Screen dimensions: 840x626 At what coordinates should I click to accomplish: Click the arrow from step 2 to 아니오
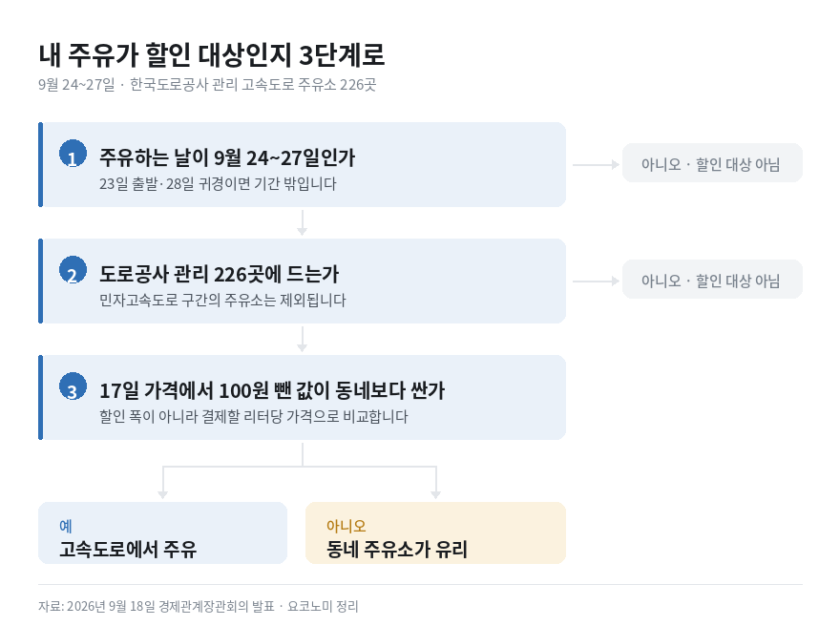pos(596,282)
